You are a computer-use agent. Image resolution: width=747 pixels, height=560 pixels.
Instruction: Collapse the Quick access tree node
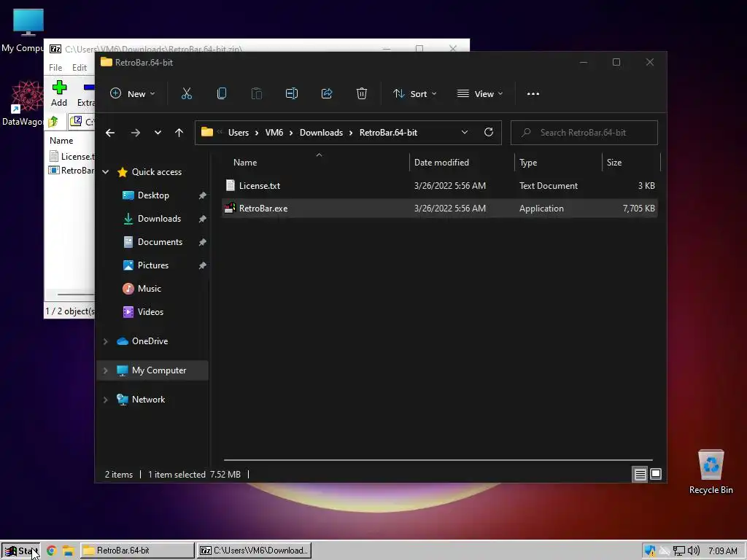click(106, 172)
